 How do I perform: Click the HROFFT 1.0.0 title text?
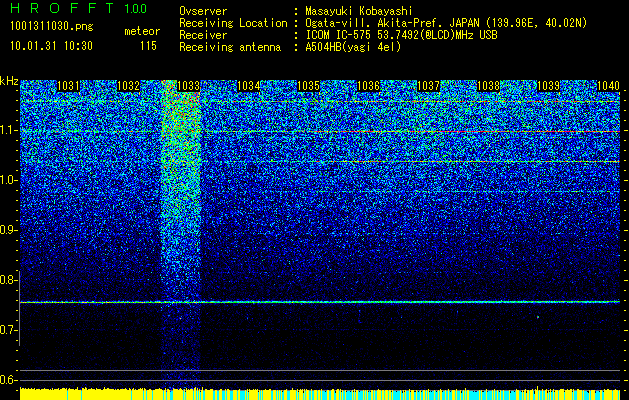click(x=79, y=8)
